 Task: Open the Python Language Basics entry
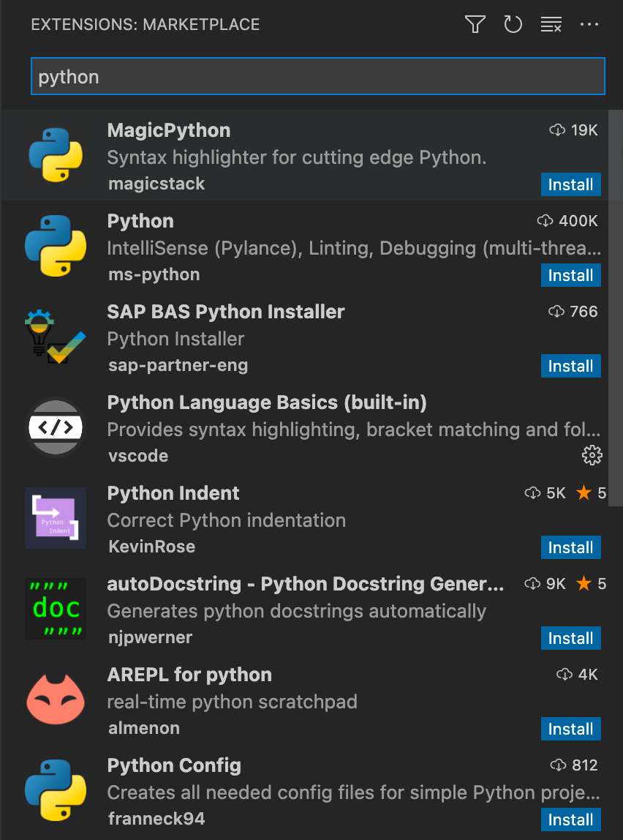(x=267, y=402)
